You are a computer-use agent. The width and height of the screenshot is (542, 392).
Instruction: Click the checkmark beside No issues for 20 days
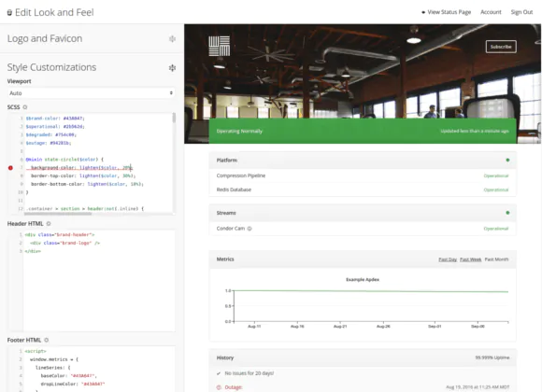pyautogui.click(x=219, y=373)
